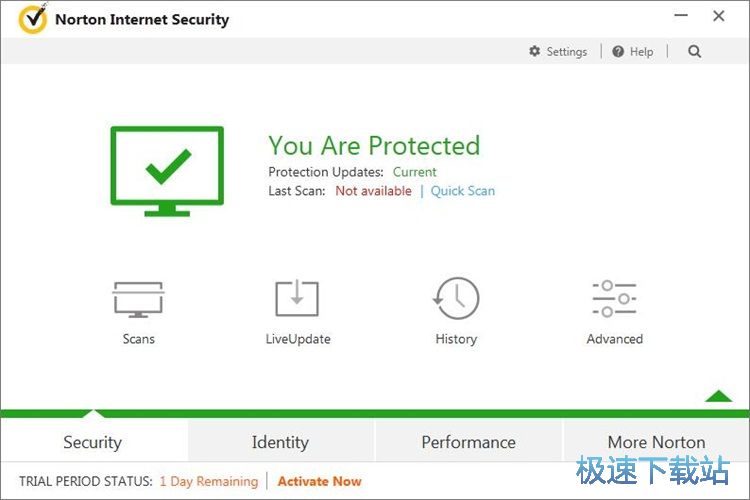This screenshot has width=750, height=500.
Task: Click the 1 Day Remaining text
Action: [x=208, y=481]
